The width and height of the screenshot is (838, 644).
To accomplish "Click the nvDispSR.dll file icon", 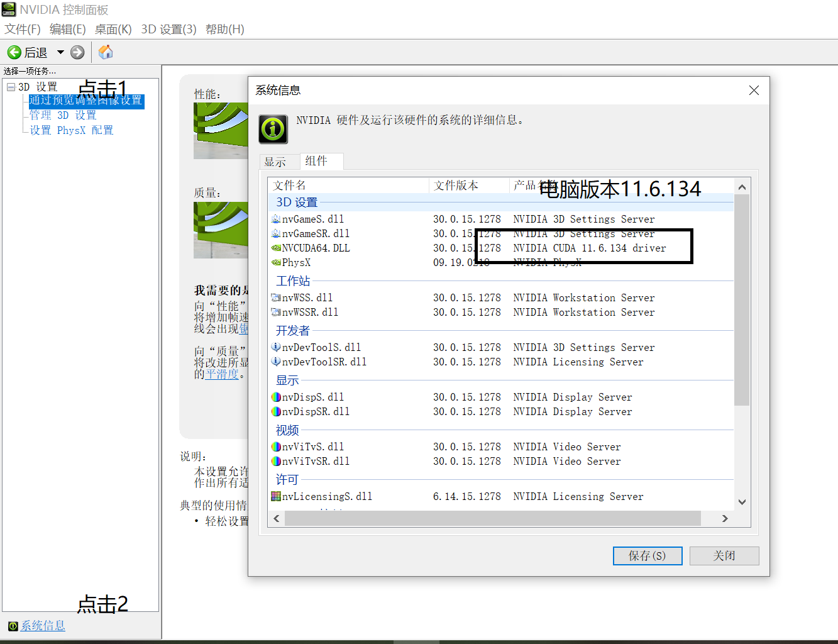I will tap(276, 411).
